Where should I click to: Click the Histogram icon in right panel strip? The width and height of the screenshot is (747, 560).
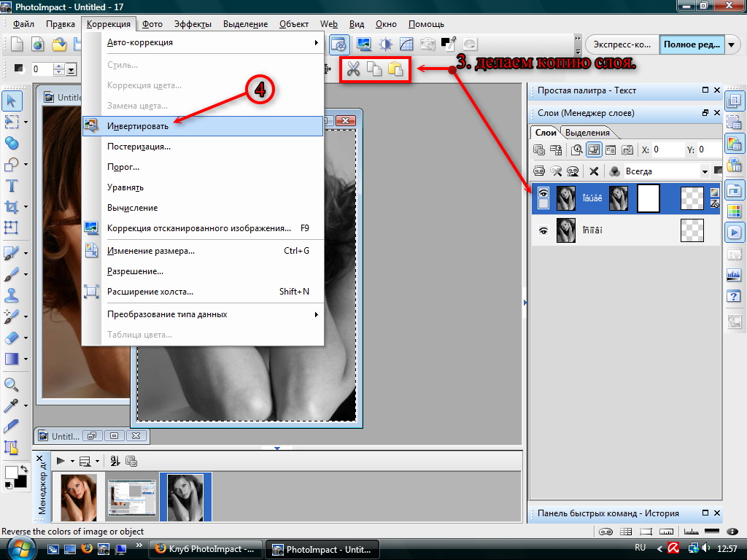point(734,275)
